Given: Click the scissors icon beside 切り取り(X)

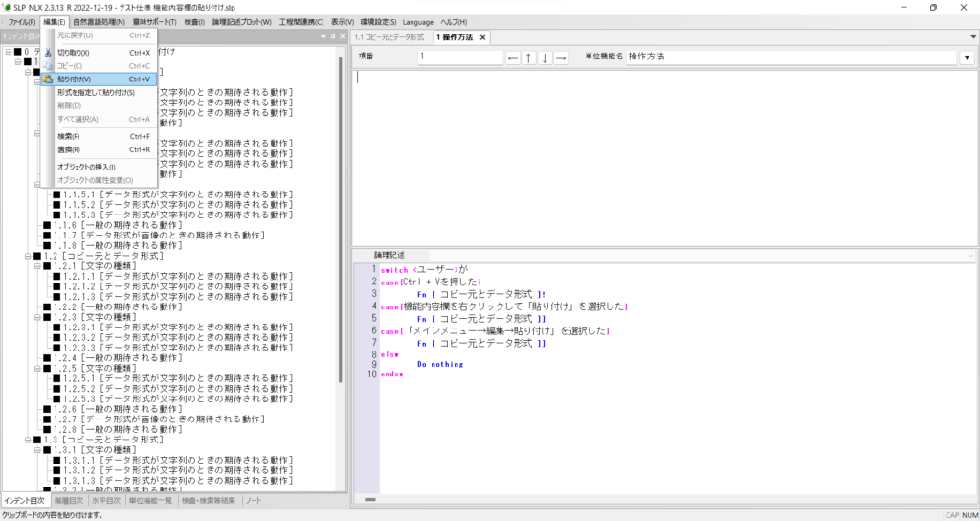Looking at the screenshot, I should pyautogui.click(x=48, y=53).
